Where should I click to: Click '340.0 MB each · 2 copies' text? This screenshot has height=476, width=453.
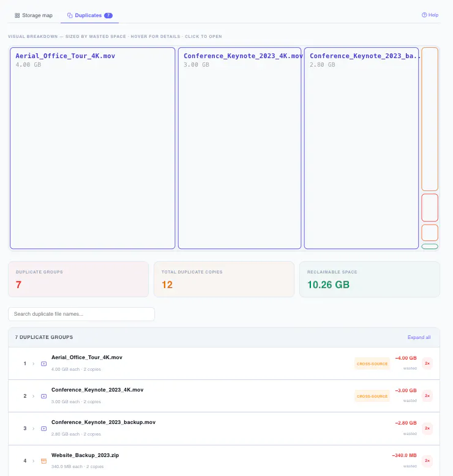click(78, 467)
